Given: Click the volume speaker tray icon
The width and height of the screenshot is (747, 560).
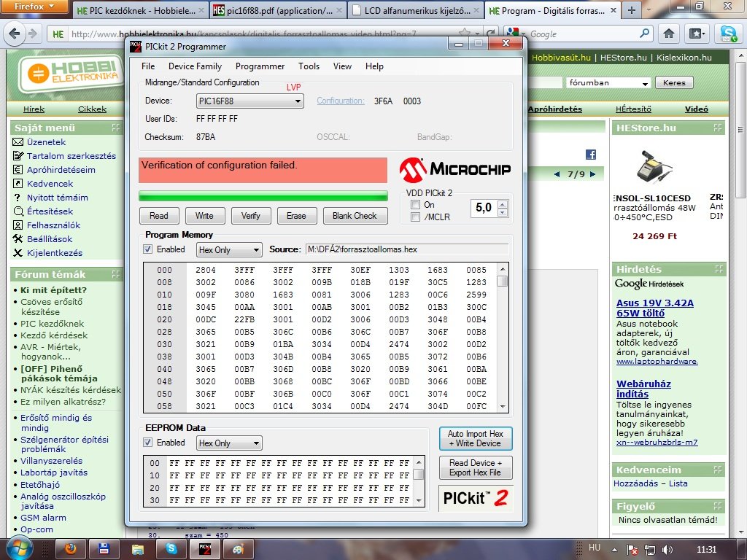Looking at the screenshot, I should coord(667,550).
